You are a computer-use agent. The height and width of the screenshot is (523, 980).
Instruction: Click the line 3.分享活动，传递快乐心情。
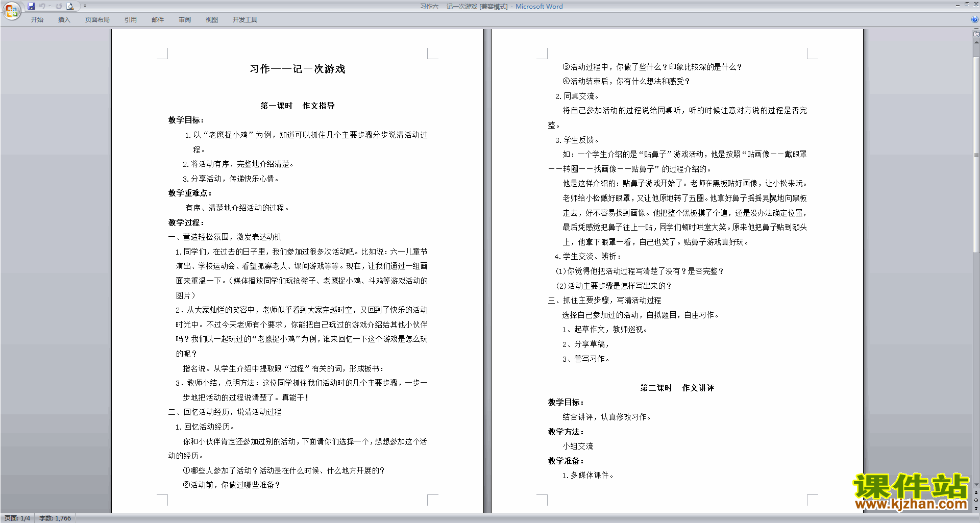click(x=231, y=179)
